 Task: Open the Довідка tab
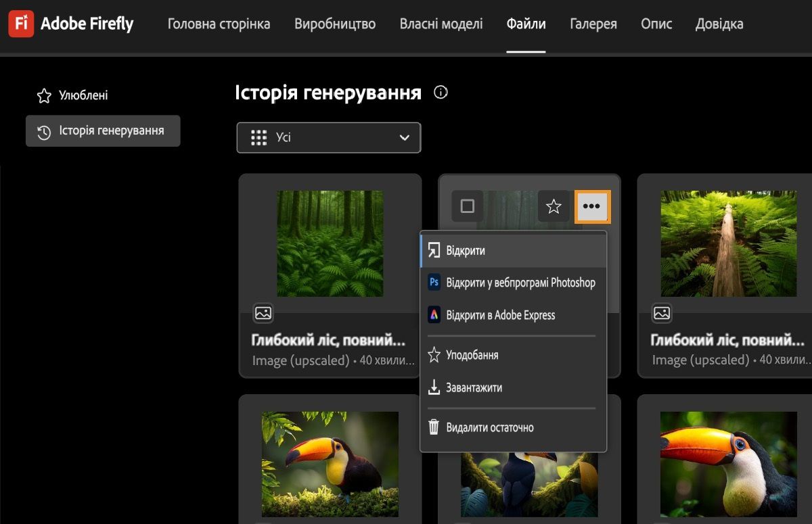click(719, 24)
